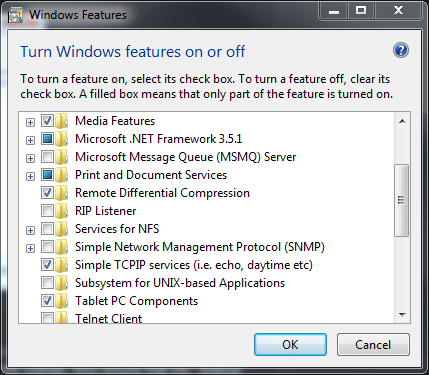Expand the Media Features node
The width and height of the screenshot is (429, 375).
[30, 122]
